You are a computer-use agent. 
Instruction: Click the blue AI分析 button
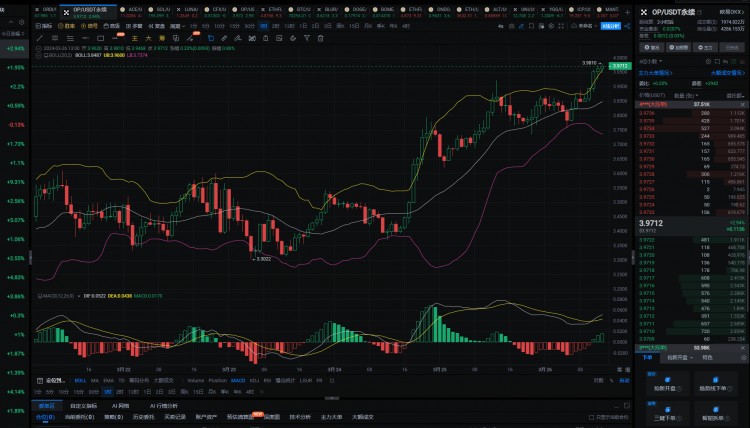(x=611, y=26)
